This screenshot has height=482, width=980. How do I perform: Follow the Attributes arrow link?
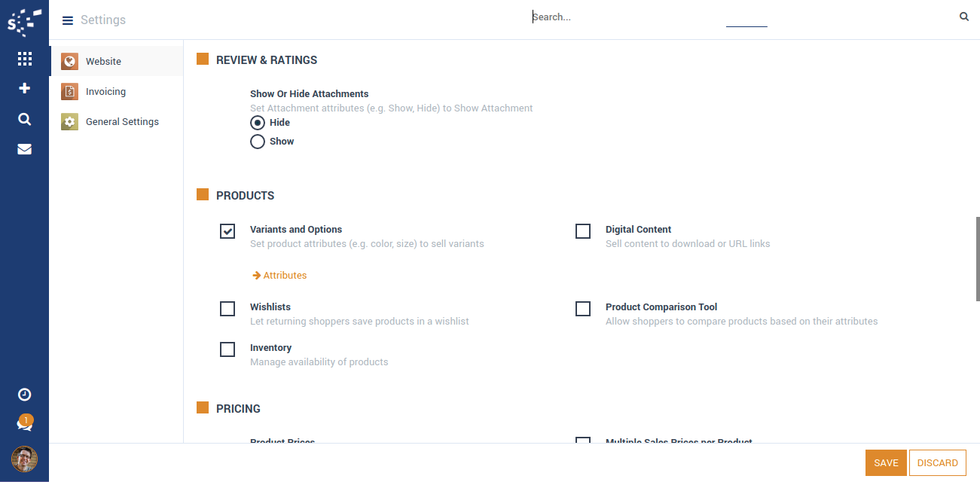pos(280,276)
